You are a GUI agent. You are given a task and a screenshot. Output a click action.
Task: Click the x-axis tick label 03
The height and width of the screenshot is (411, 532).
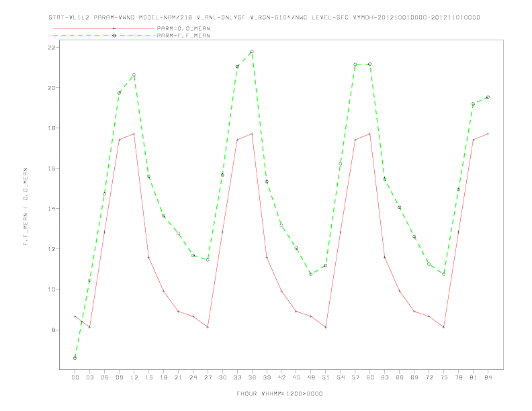click(x=89, y=377)
